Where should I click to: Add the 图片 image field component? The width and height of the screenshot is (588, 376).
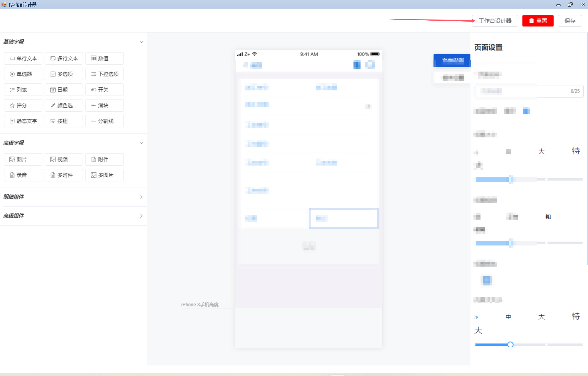pyautogui.click(x=23, y=159)
